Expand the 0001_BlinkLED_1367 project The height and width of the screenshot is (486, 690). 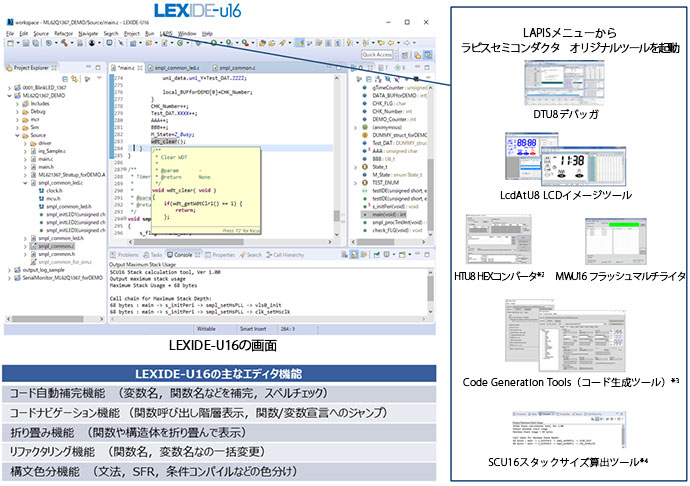pyautogui.click(x=9, y=88)
